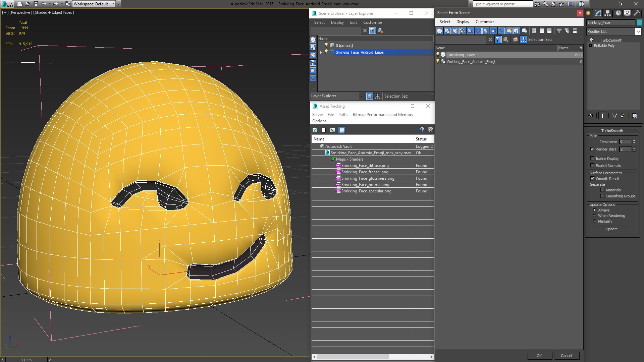This screenshot has height=362, width=644.
Task: Open Display menu in Select From Scene
Action: pyautogui.click(x=463, y=22)
